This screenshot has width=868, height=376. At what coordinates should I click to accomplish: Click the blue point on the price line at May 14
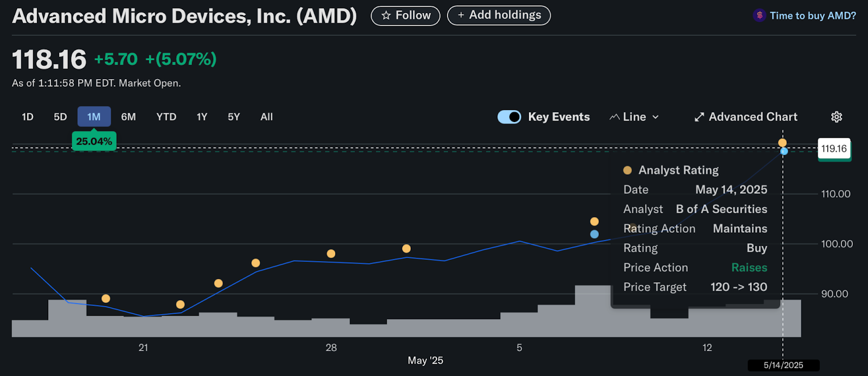(x=784, y=151)
